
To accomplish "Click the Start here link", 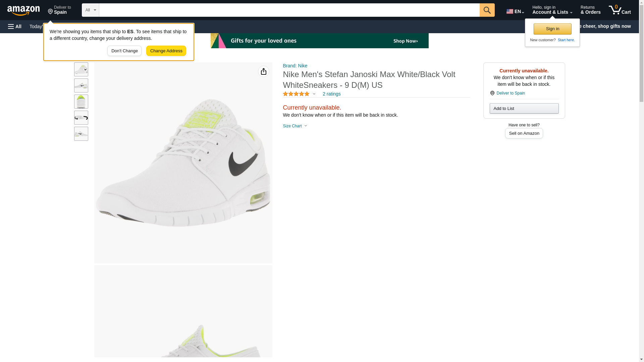I will click(x=566, y=40).
